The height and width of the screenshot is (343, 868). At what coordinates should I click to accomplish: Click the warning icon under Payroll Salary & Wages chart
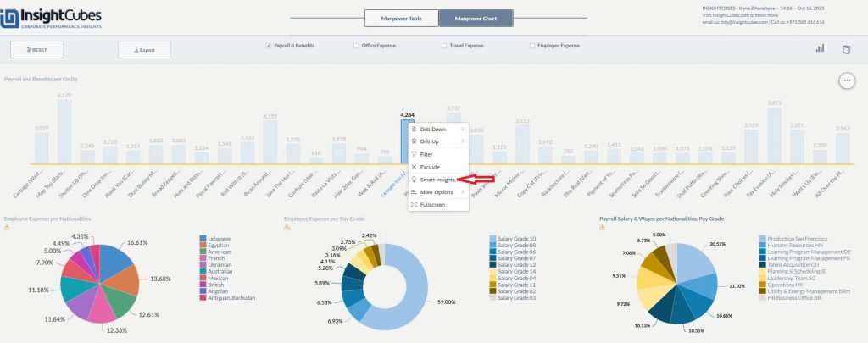click(x=602, y=227)
